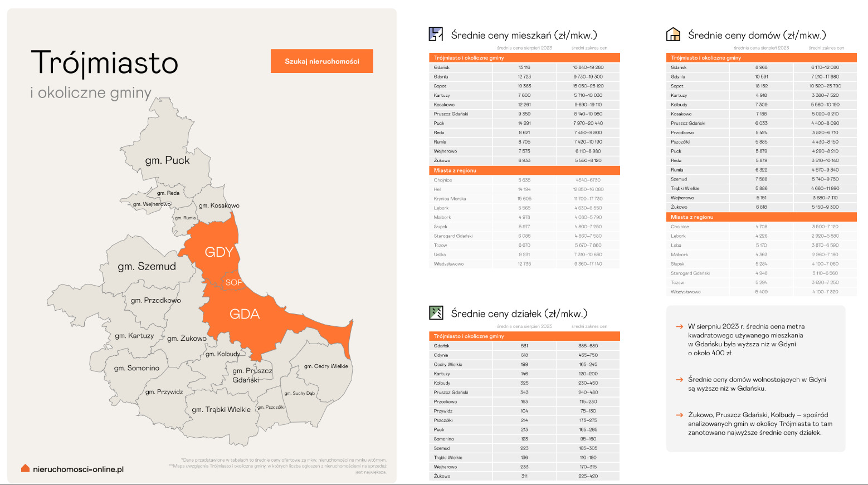Click the orange house logo icon
Image resolution: width=868 pixels, height=485 pixels.
coord(25,468)
